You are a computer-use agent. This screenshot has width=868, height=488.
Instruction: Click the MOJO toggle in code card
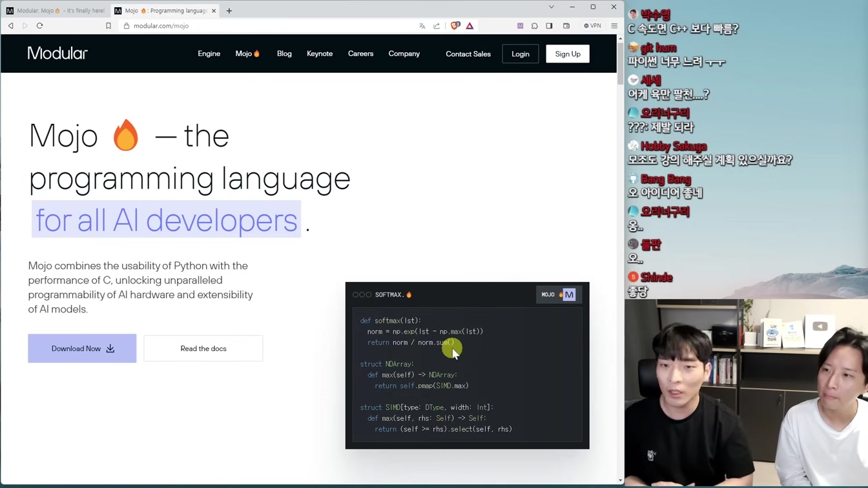click(x=558, y=294)
